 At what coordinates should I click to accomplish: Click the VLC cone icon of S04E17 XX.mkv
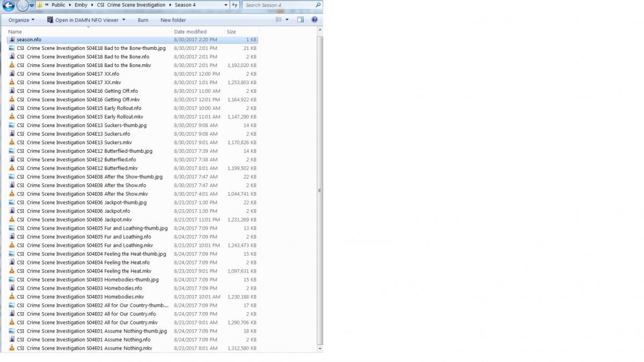click(x=12, y=83)
